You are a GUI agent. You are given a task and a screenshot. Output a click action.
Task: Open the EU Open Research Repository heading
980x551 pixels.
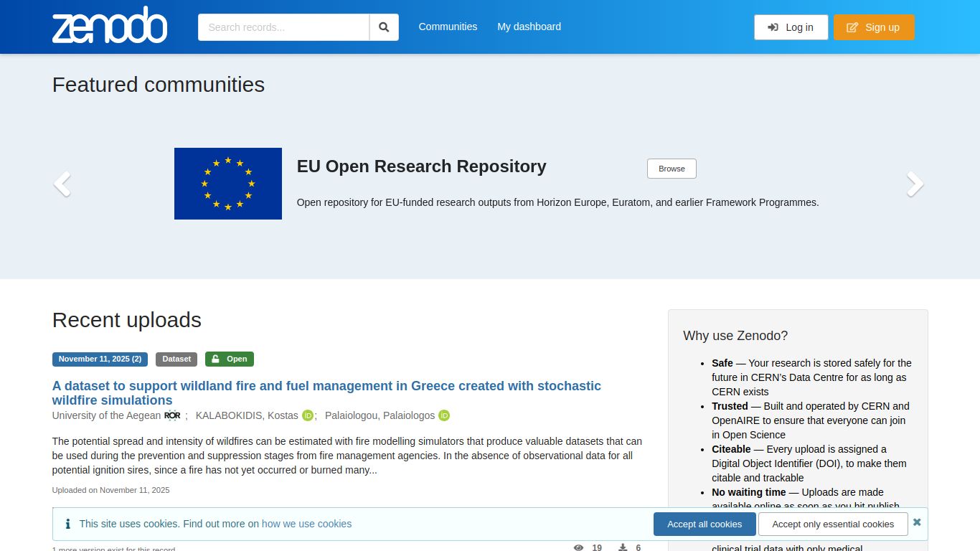point(422,166)
